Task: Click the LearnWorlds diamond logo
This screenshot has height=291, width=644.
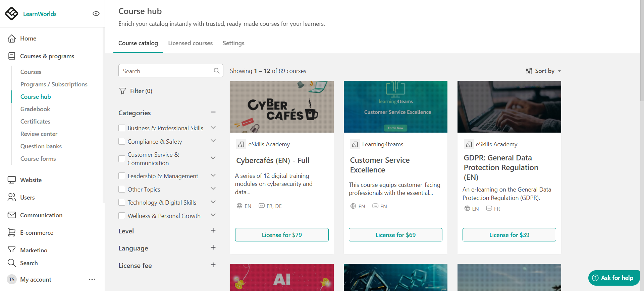Action: pos(12,14)
